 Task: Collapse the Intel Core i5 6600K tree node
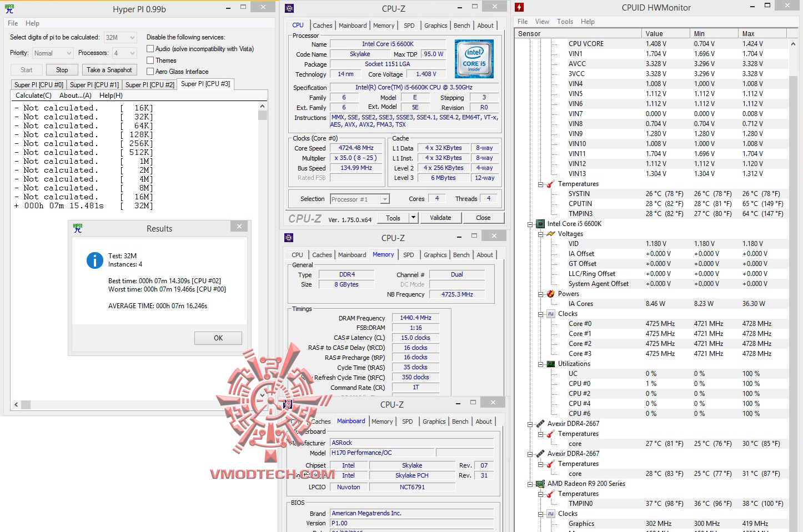pos(530,224)
